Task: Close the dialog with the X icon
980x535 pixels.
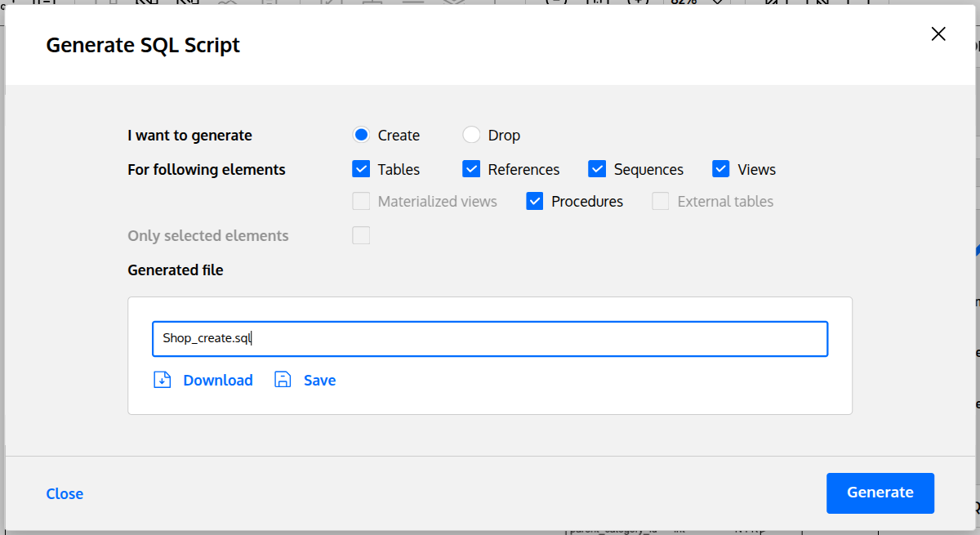Action: click(x=938, y=33)
